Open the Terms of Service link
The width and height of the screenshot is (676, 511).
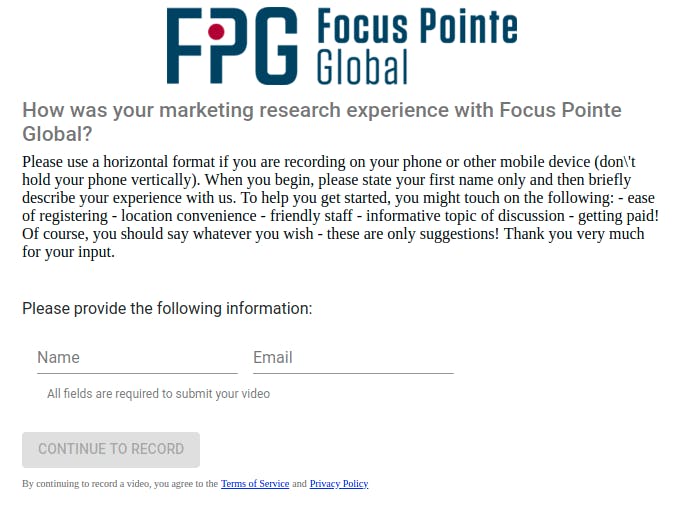coord(255,484)
